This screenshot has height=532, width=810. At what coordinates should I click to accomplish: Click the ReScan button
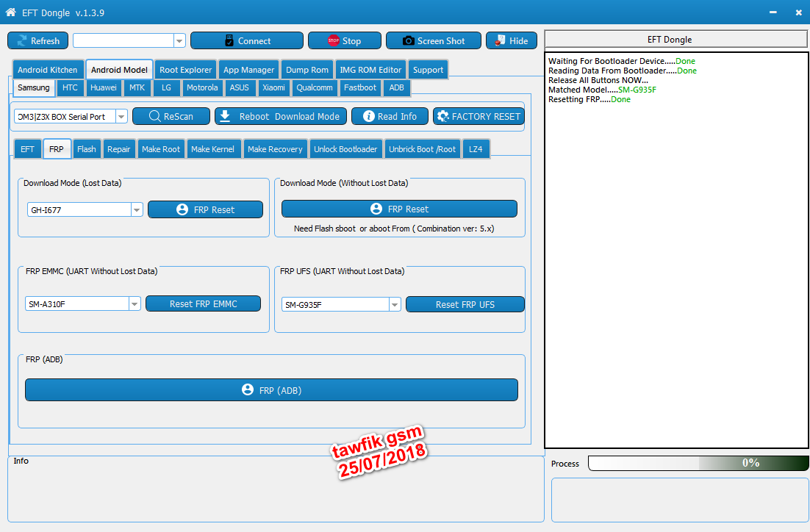point(171,116)
